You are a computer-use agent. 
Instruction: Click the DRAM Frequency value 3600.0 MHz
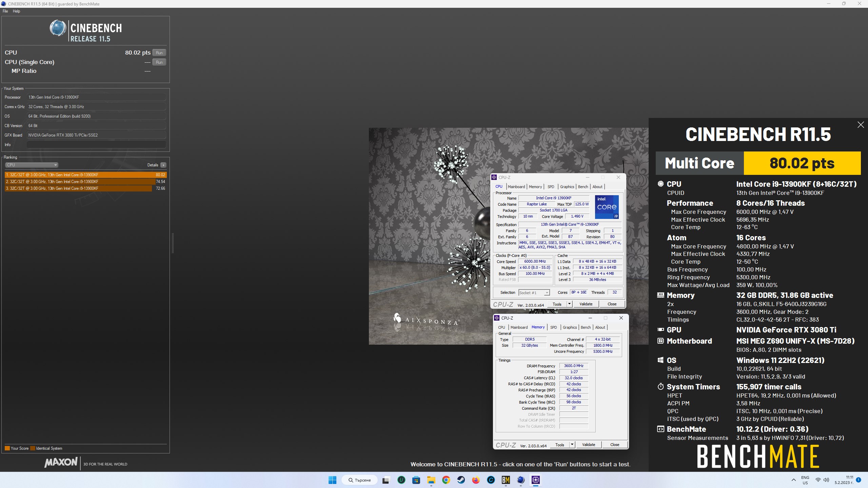coord(574,366)
